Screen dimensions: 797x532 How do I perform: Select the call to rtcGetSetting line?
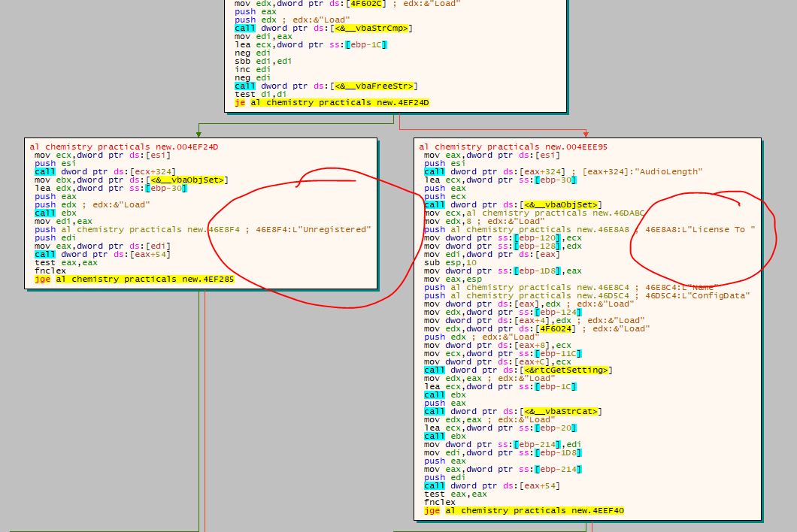click(518, 370)
